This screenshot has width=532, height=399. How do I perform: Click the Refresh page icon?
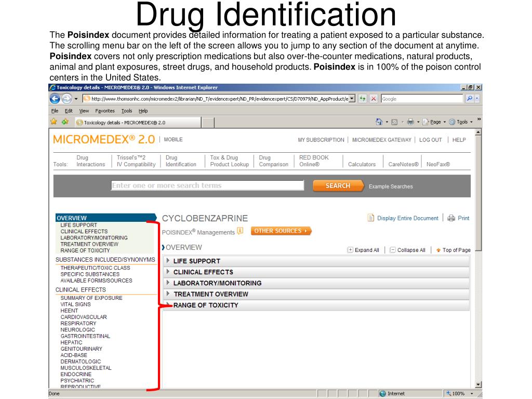(x=362, y=99)
